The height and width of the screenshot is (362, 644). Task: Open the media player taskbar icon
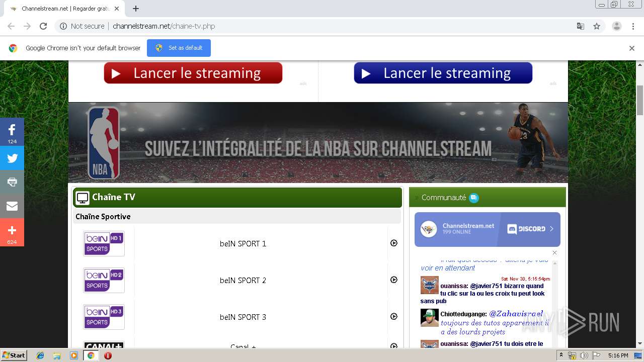74,355
